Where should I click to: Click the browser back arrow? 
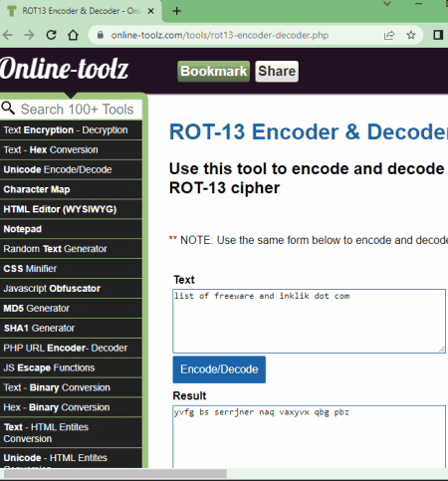click(x=7, y=35)
